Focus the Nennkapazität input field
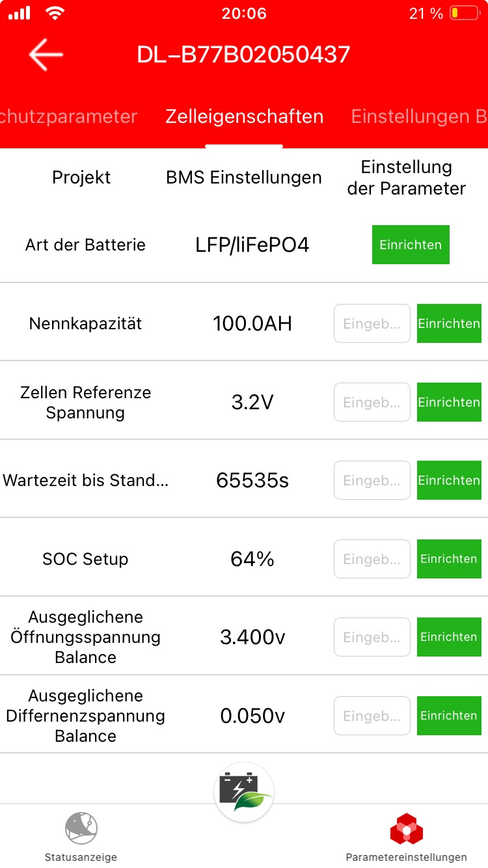The height and width of the screenshot is (868, 488). (x=372, y=323)
